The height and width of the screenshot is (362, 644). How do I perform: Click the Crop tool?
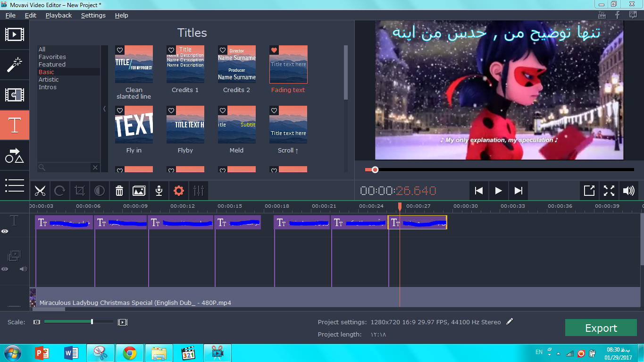click(80, 191)
